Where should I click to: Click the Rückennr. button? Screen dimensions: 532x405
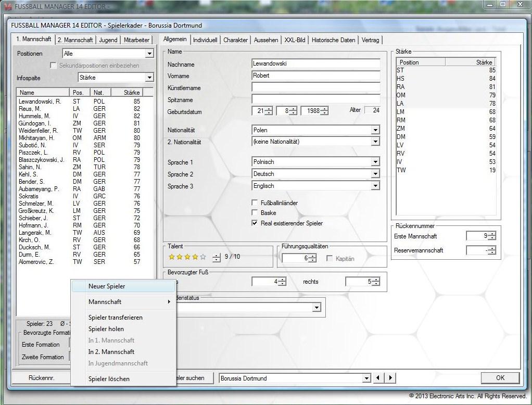pyautogui.click(x=42, y=377)
